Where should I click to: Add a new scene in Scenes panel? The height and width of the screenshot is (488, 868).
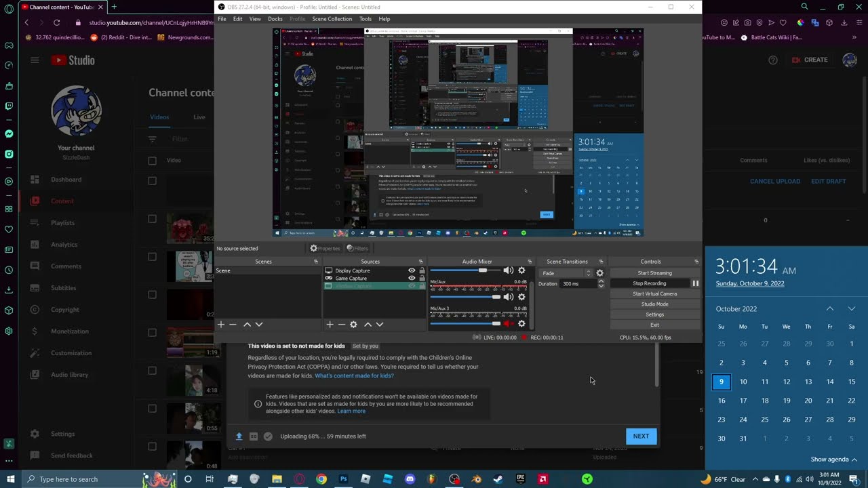(x=220, y=325)
